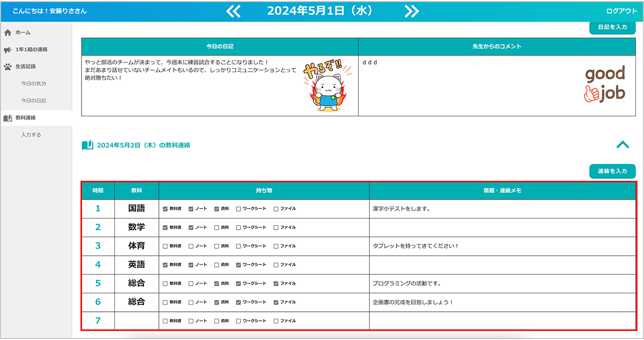Click the 連絡を入力 button

(612, 171)
